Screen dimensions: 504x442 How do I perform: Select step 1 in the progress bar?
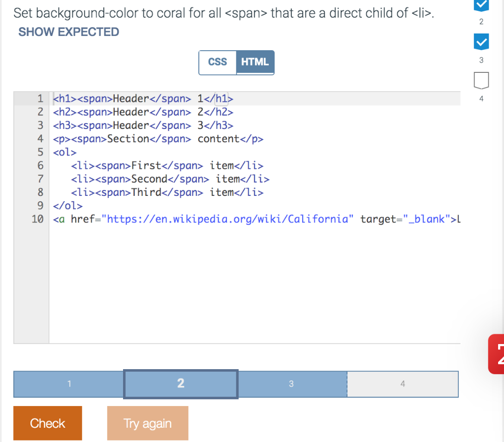(68, 384)
